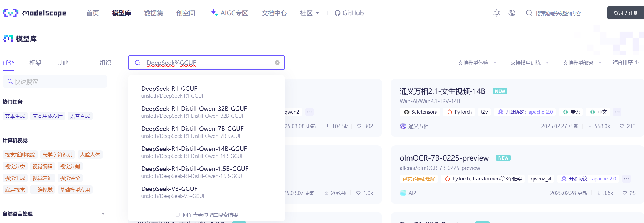
Task: Filter by 光学字符识别 tag
Action: 58,155
